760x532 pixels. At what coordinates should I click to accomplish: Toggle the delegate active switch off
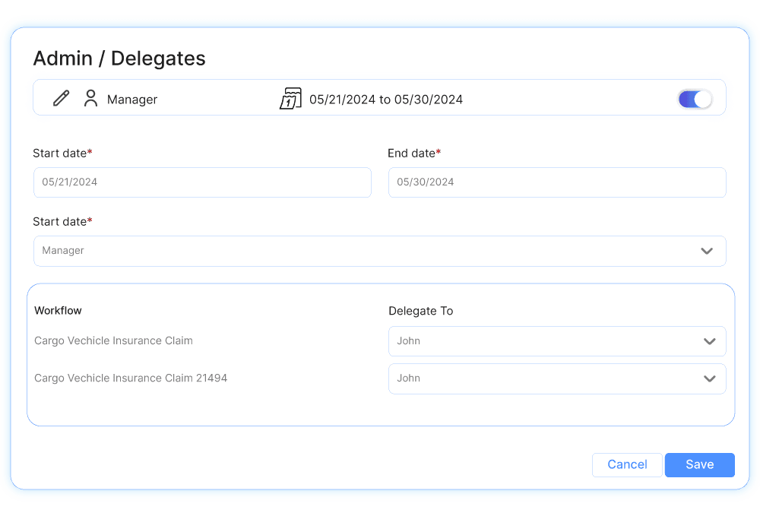[x=695, y=100]
